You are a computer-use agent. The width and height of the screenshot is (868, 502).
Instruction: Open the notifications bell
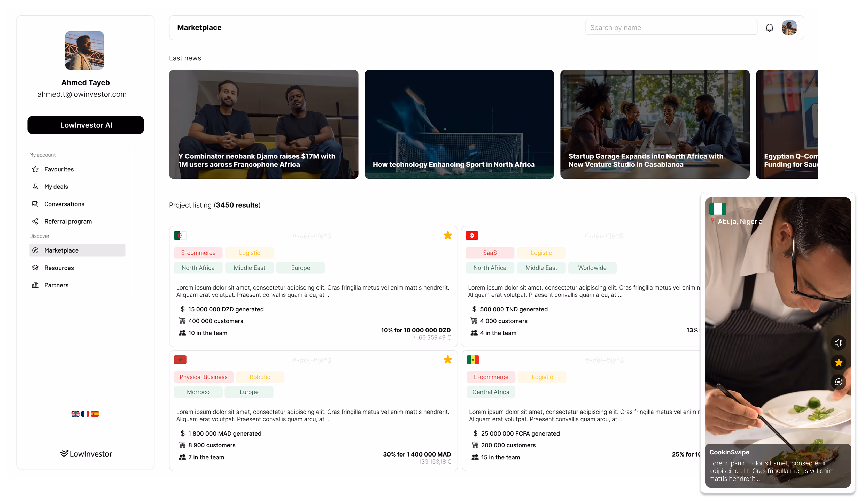[x=769, y=28]
